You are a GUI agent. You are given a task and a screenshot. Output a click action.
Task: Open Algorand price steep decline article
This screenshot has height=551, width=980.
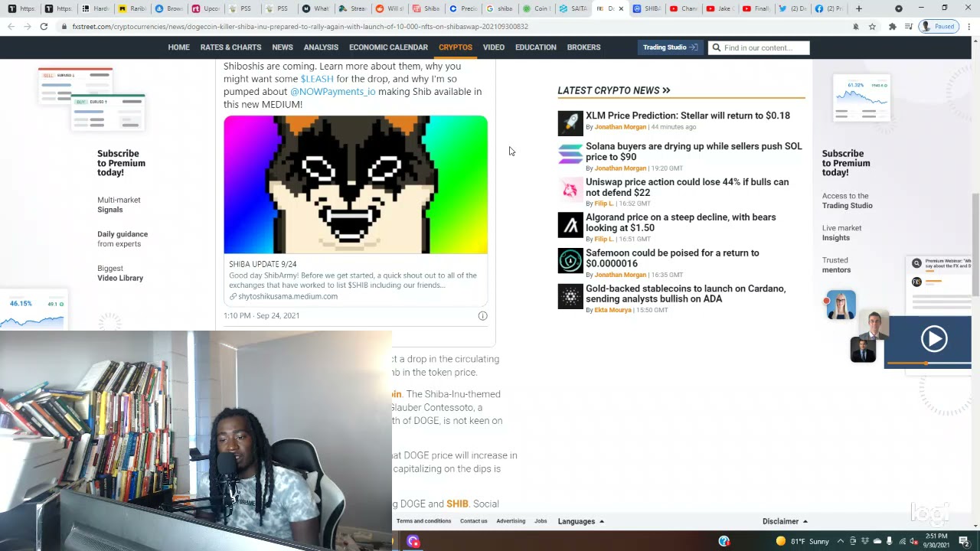(x=681, y=223)
